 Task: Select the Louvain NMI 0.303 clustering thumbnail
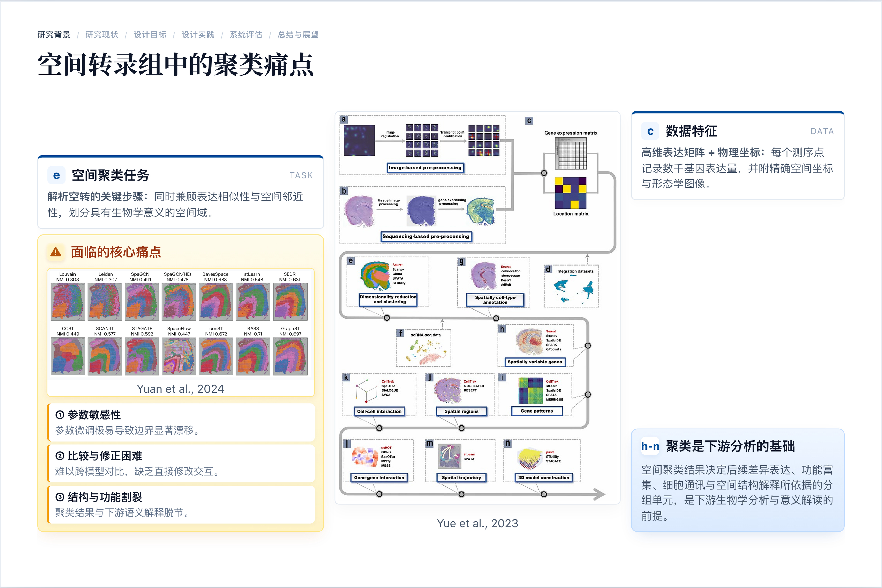pyautogui.click(x=68, y=301)
